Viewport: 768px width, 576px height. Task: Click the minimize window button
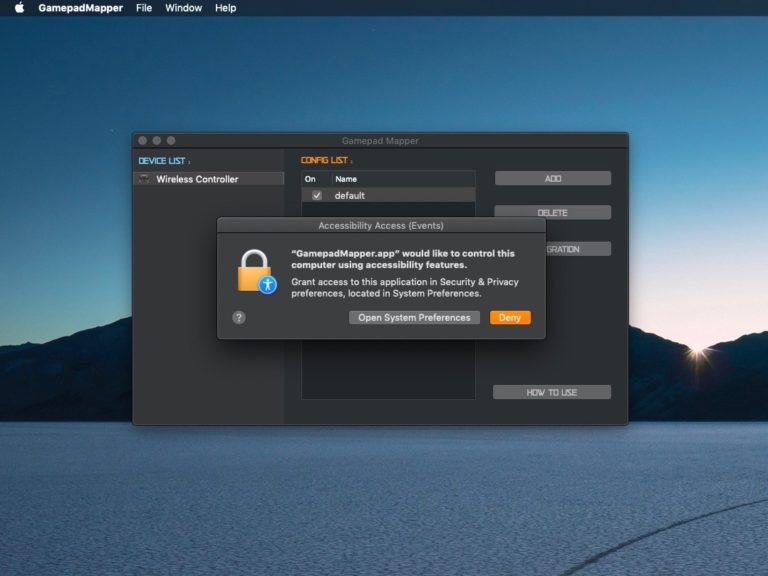pos(157,141)
